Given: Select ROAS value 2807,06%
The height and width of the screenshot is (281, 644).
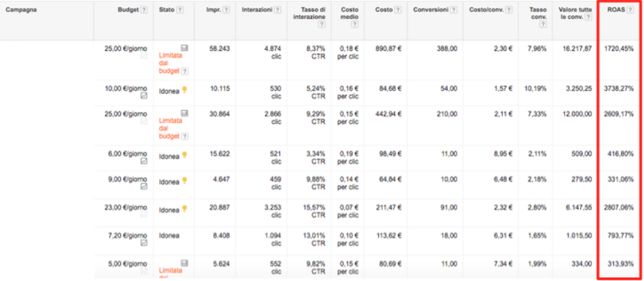Looking at the screenshot, I should click(618, 208).
